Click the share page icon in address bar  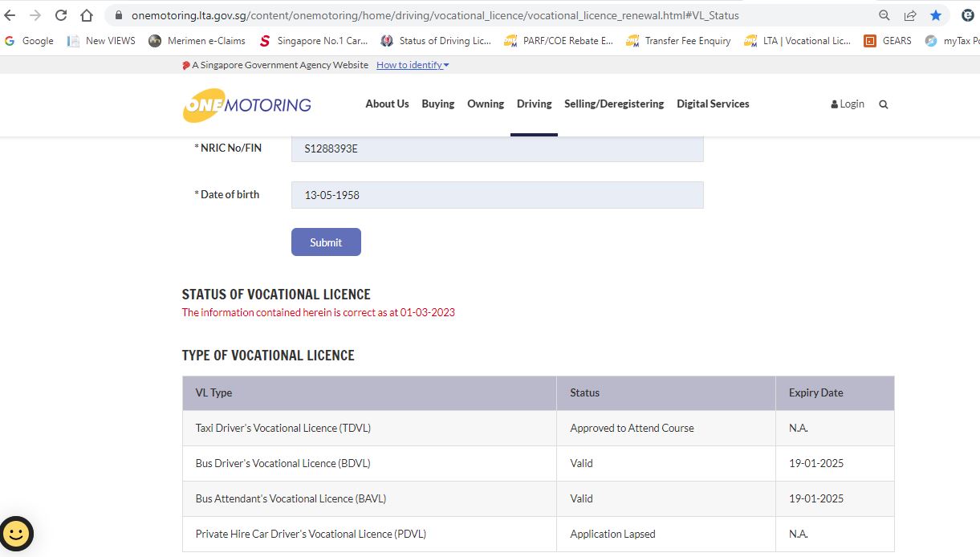(910, 15)
